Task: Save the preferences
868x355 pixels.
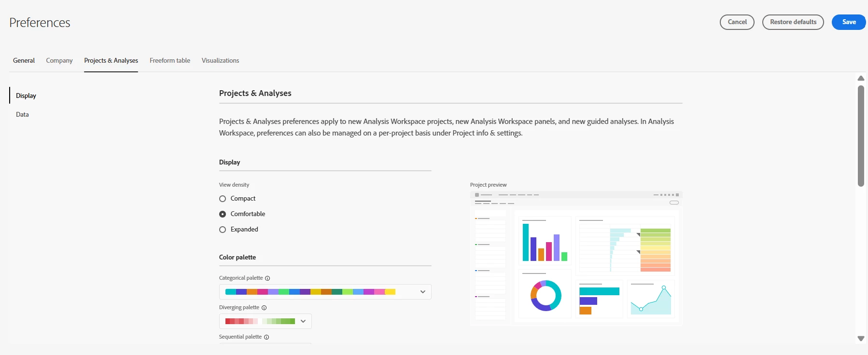Action: coord(849,22)
